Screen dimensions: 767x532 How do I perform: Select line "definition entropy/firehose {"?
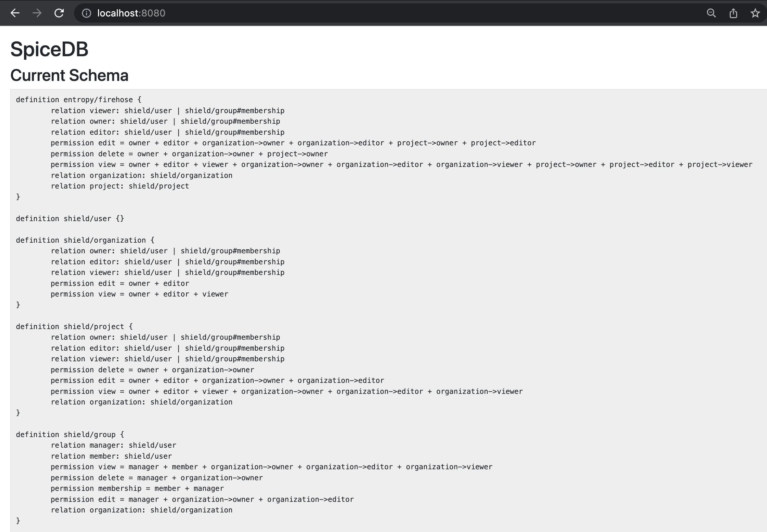click(78, 100)
